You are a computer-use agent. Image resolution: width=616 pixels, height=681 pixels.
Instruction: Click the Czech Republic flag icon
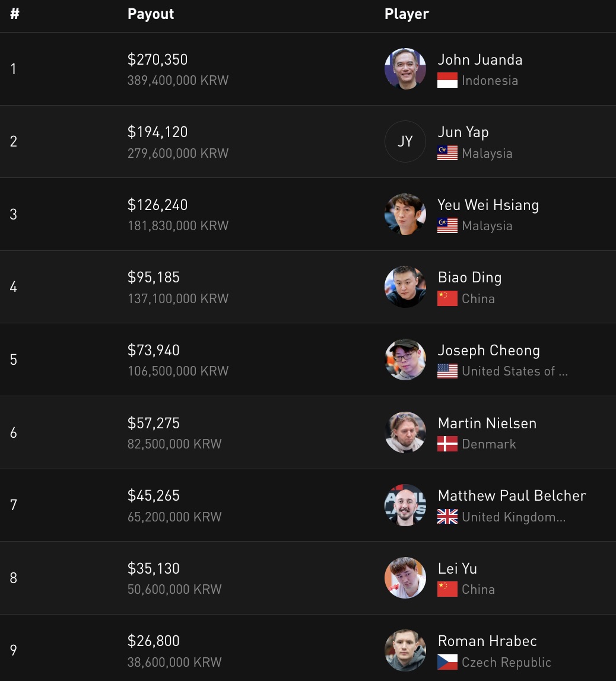pos(447,662)
